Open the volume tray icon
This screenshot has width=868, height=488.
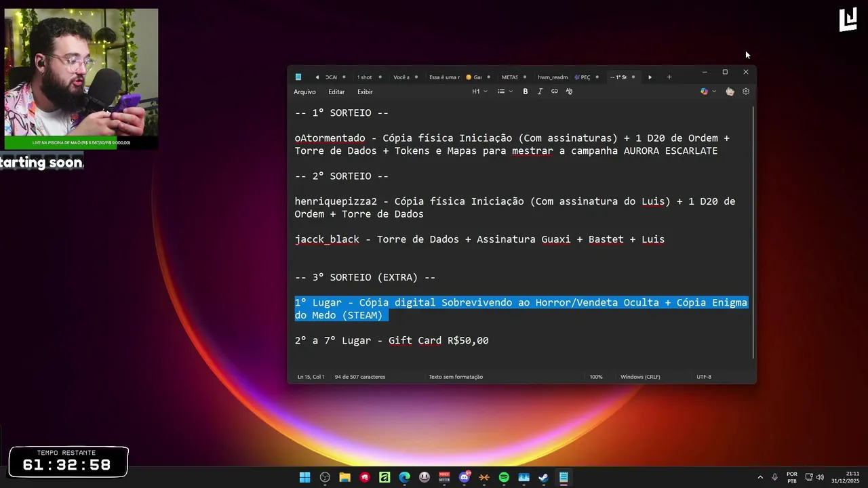[x=820, y=477]
